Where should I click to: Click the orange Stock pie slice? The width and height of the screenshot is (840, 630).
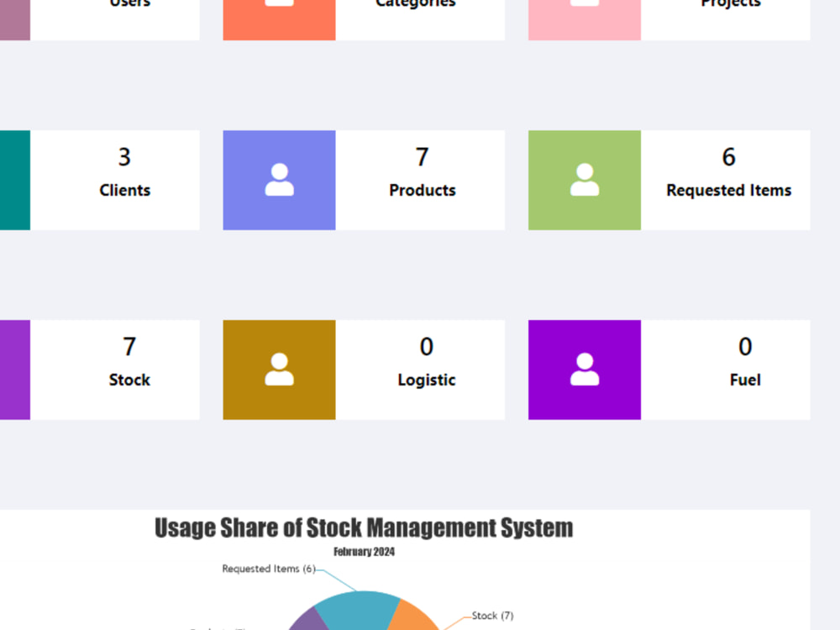pos(412,617)
